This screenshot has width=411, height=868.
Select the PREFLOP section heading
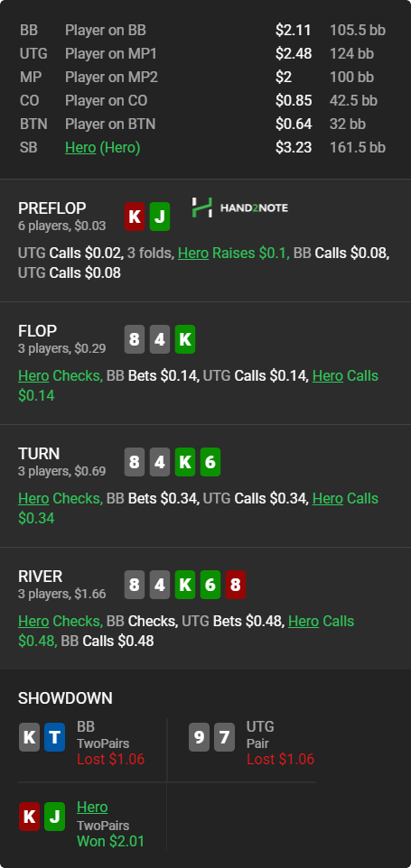coord(52,208)
